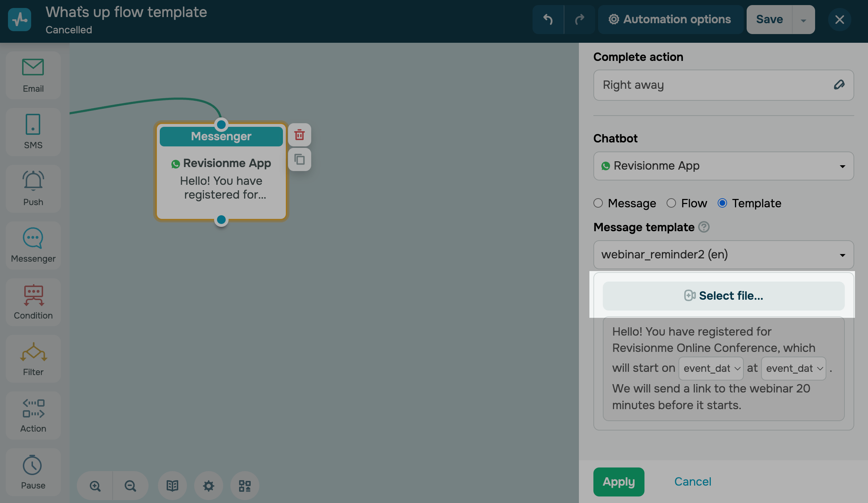Delete the Messenger block with trash icon
This screenshot has height=503, width=868.
pos(299,135)
